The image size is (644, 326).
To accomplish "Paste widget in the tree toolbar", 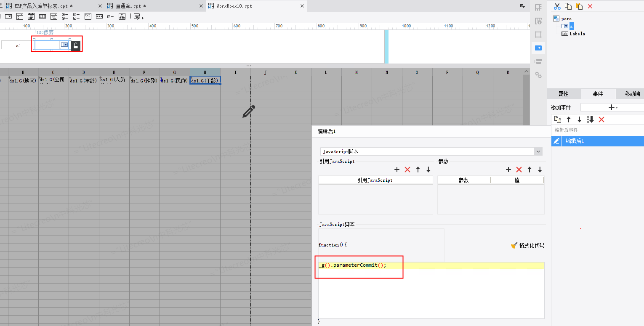I will click(x=579, y=6).
